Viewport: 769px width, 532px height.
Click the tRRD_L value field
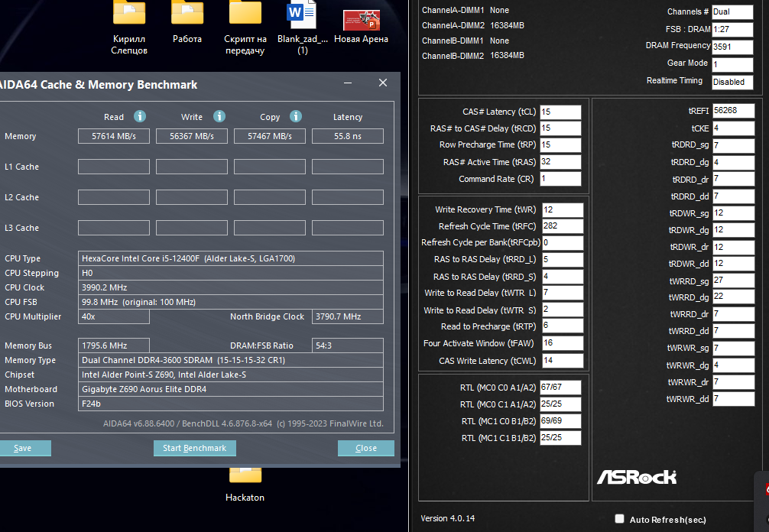pos(563,259)
